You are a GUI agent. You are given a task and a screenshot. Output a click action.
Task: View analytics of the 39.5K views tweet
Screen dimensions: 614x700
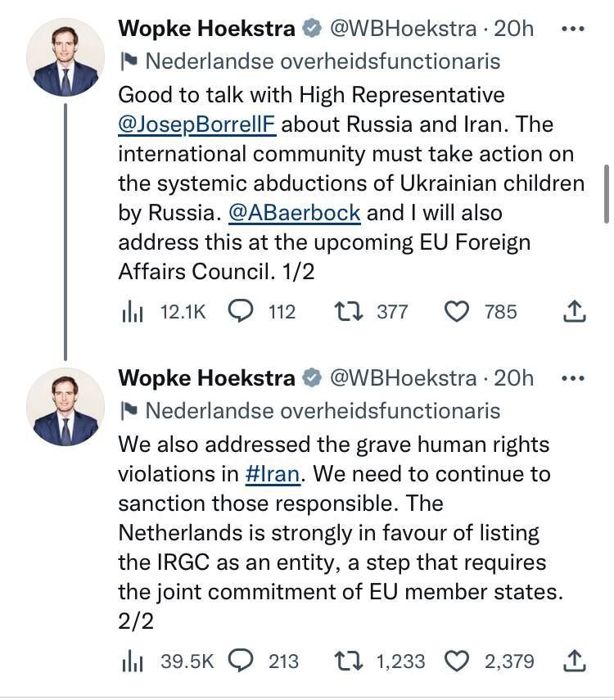tap(131, 660)
